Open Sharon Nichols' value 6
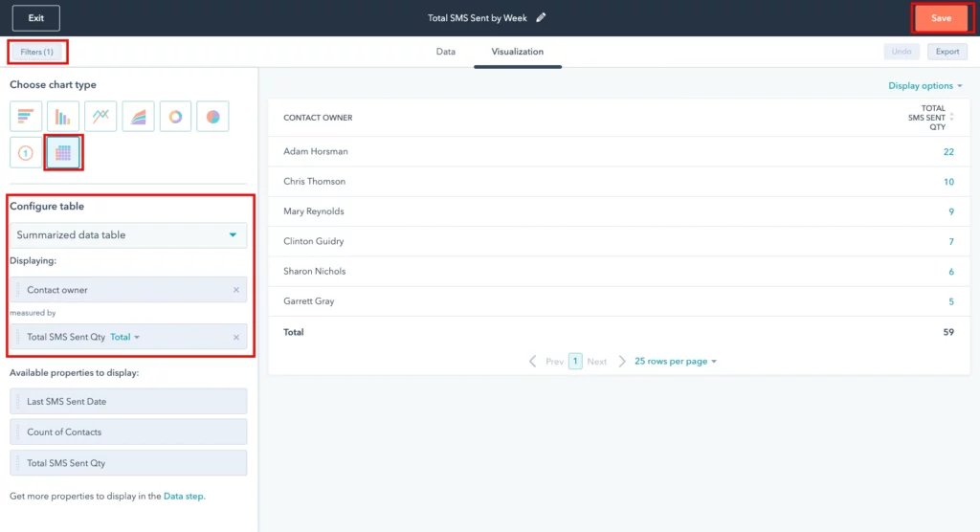Viewport: 980px width, 532px height. click(951, 272)
